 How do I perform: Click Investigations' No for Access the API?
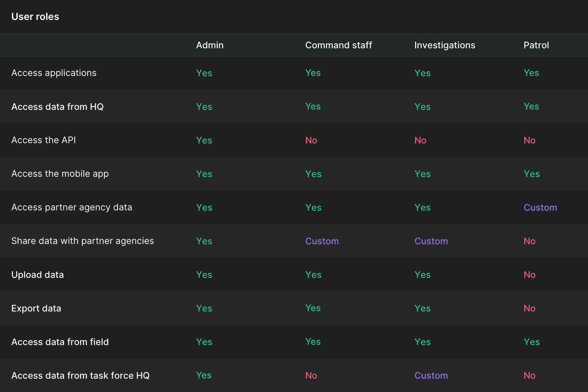[x=420, y=140]
